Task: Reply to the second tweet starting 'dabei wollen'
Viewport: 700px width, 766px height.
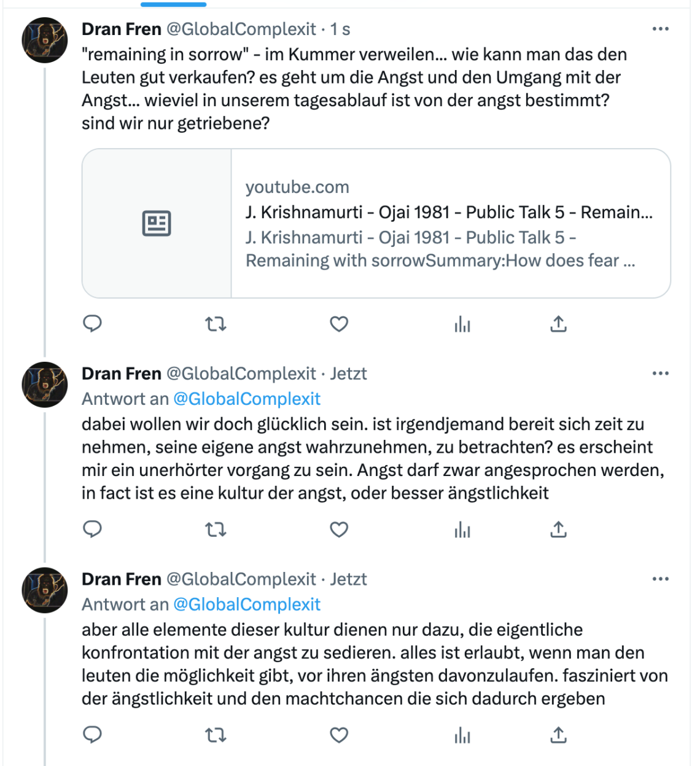Action: (x=92, y=529)
